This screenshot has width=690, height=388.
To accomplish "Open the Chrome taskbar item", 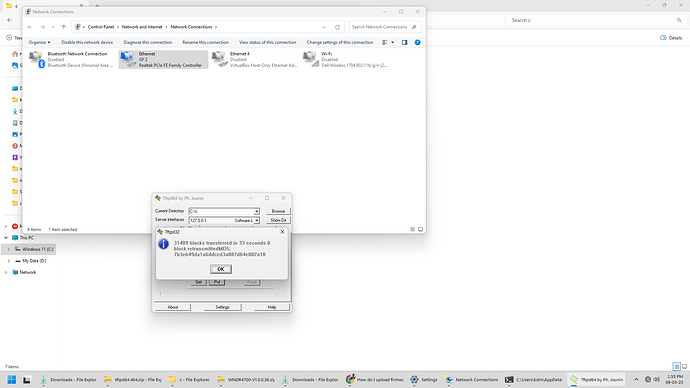I will point(374,379).
